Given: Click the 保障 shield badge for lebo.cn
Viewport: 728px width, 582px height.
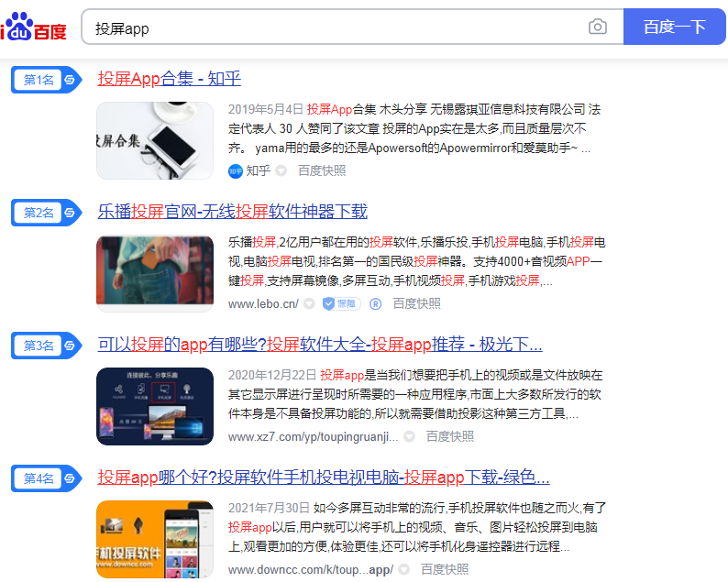Looking at the screenshot, I should [342, 303].
